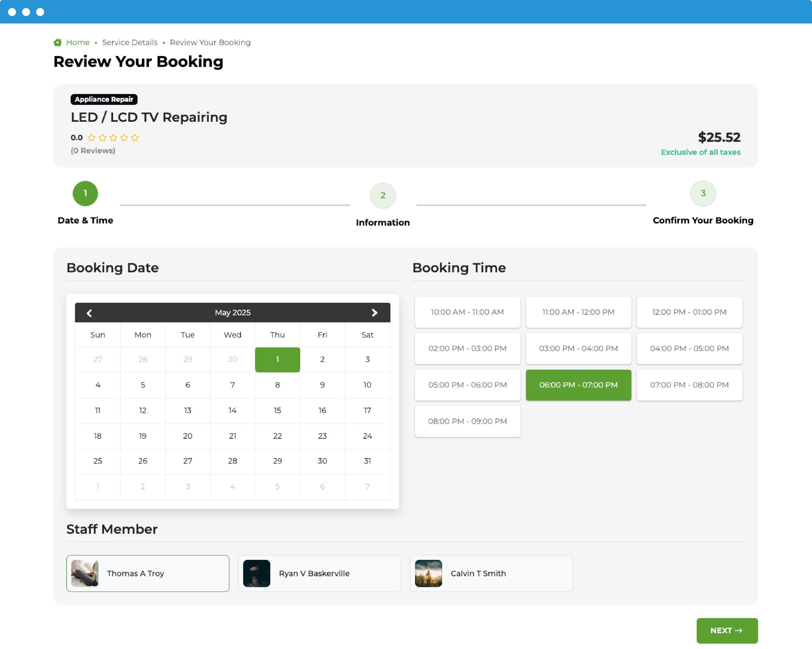This screenshot has width=812, height=649.
Task: Click Calvin T Smith's avatar image
Action: tap(428, 573)
